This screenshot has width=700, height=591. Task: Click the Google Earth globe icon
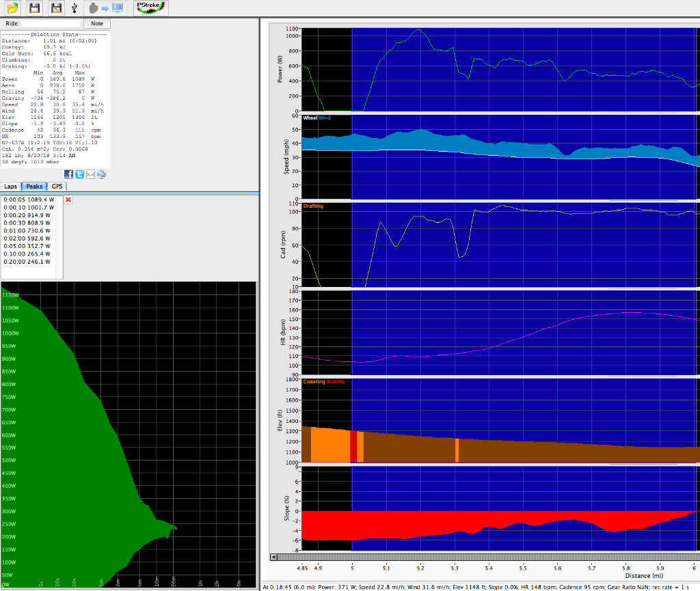101,174
